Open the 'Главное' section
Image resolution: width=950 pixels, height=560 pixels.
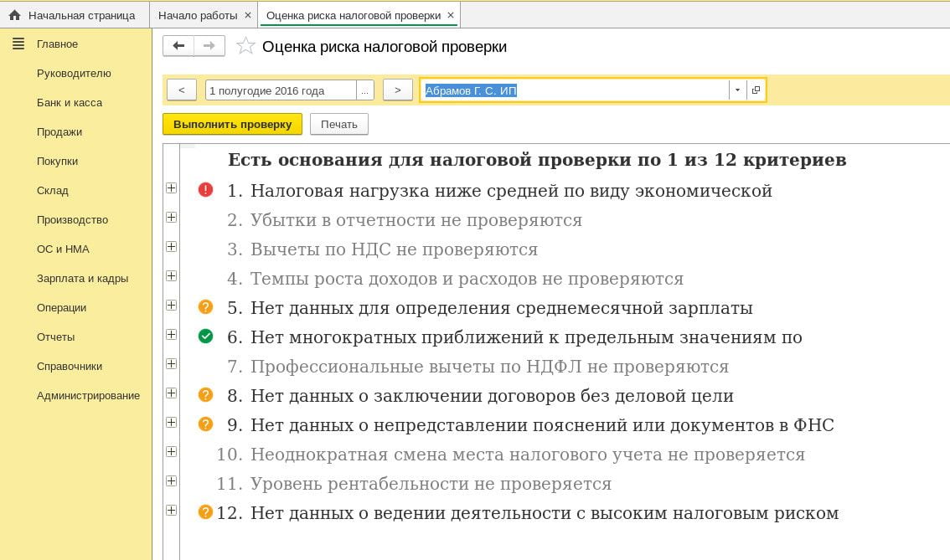pos(57,44)
